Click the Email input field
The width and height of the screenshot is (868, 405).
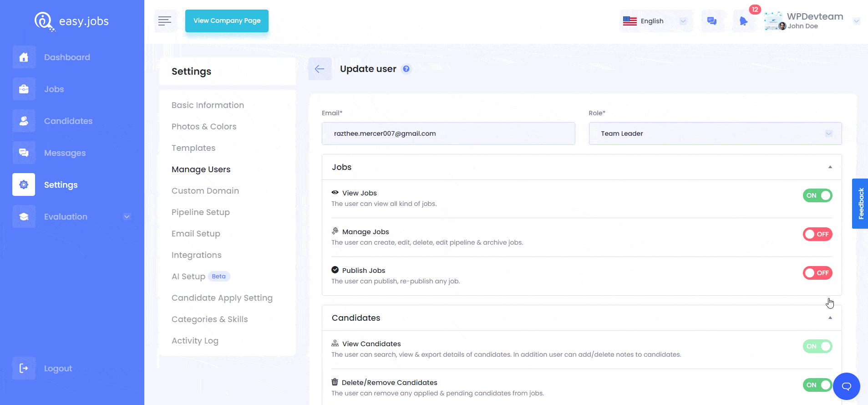pyautogui.click(x=448, y=133)
